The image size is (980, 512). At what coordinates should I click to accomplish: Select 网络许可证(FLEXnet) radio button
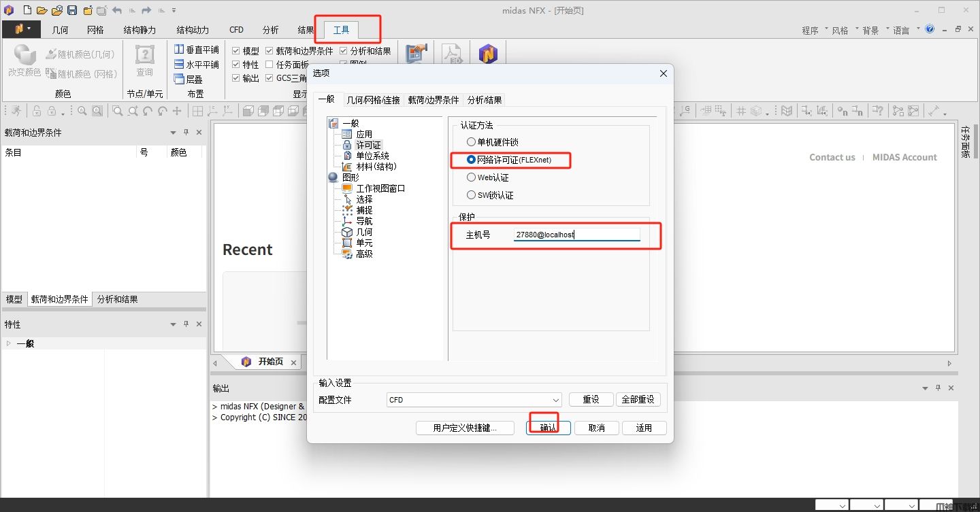pyautogui.click(x=471, y=160)
